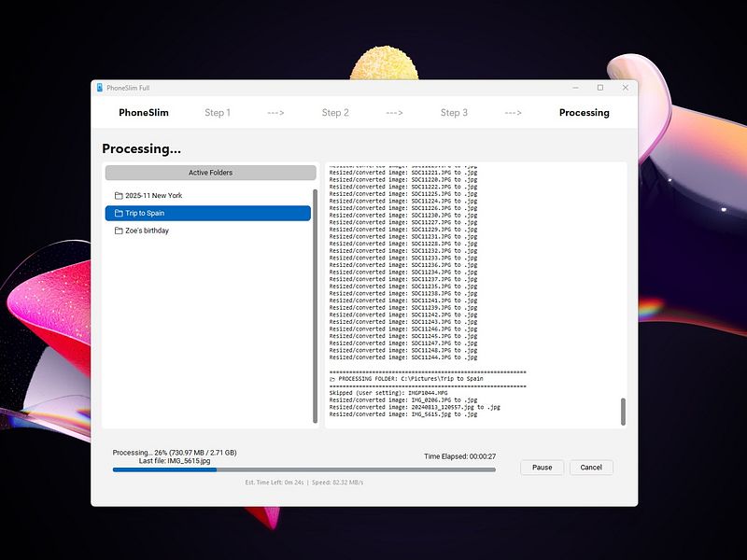Click the Active Folders header button

click(211, 173)
